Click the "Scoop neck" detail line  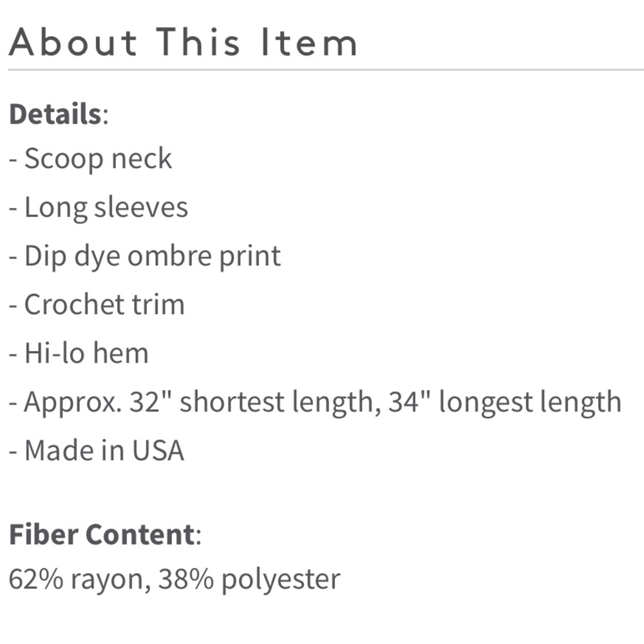tap(98, 159)
